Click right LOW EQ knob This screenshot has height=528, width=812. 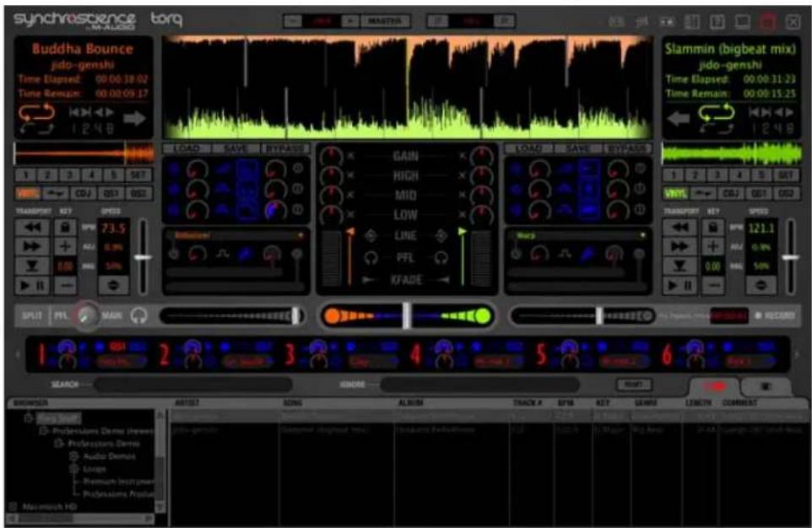click(481, 215)
